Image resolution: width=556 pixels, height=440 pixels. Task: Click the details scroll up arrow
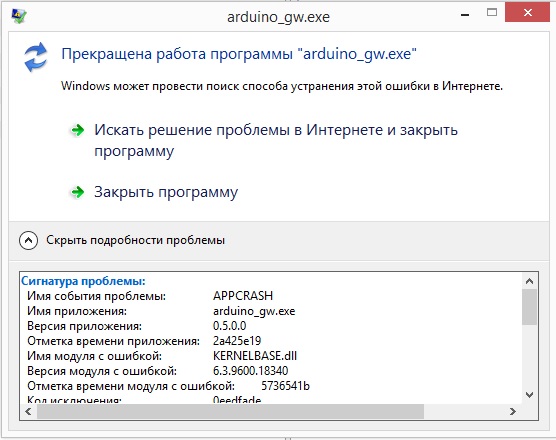[529, 281]
